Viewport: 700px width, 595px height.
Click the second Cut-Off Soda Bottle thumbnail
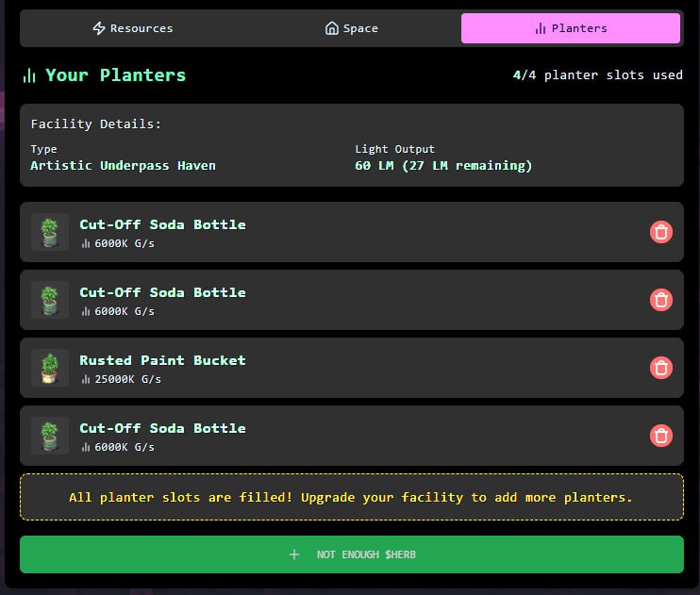(49, 300)
